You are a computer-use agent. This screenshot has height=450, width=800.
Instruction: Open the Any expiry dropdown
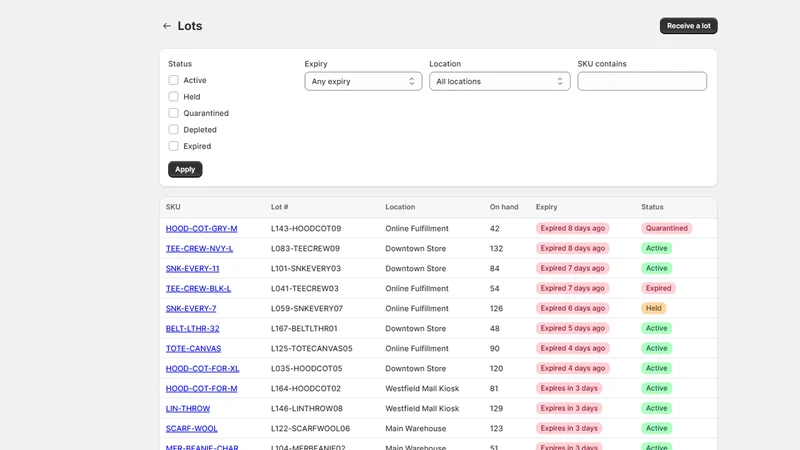click(x=363, y=81)
